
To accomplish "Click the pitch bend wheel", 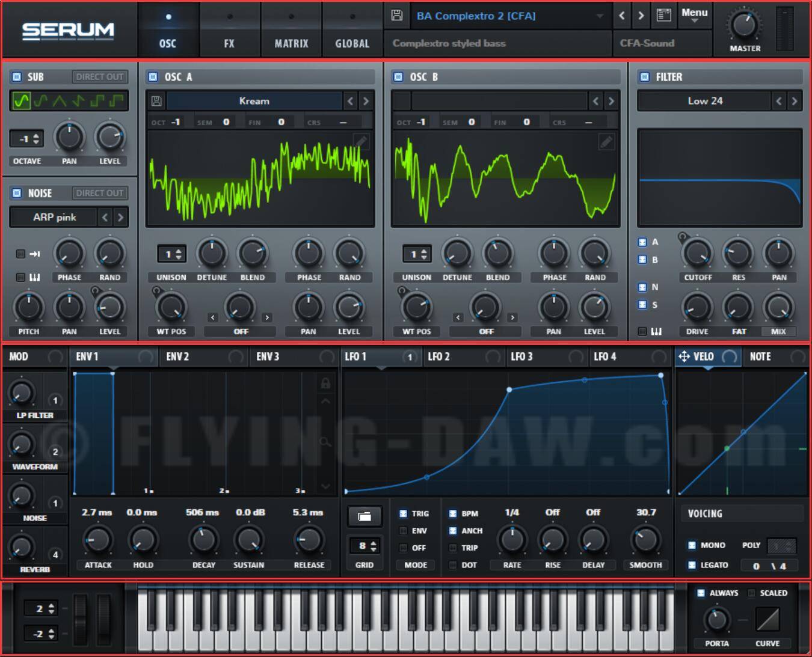I will (x=81, y=620).
